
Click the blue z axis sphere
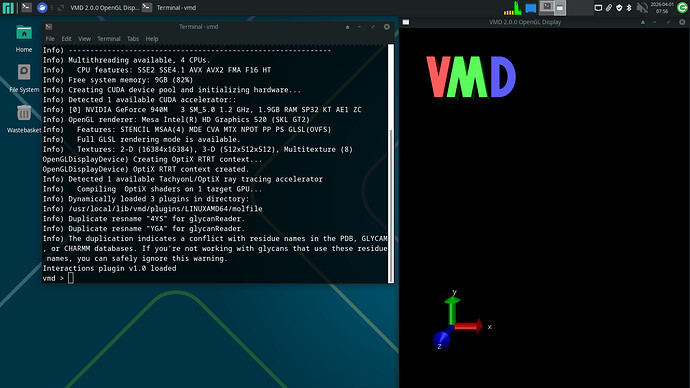click(441, 340)
